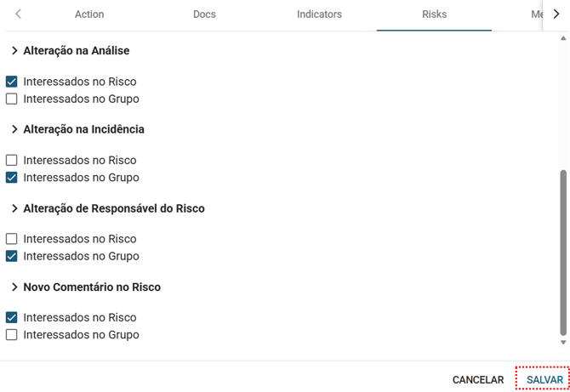Check Interessados no Risco under Alteração de Responsável

click(12, 239)
